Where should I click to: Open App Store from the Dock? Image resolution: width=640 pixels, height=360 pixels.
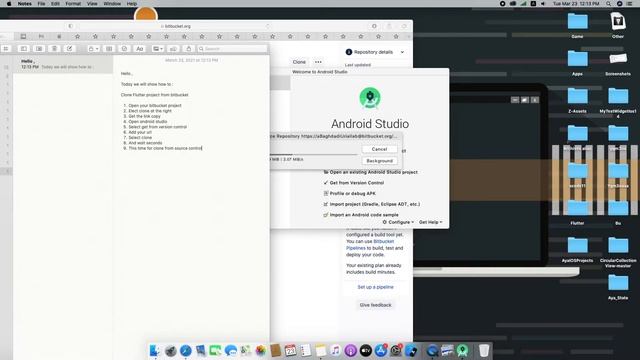[x=381, y=350]
